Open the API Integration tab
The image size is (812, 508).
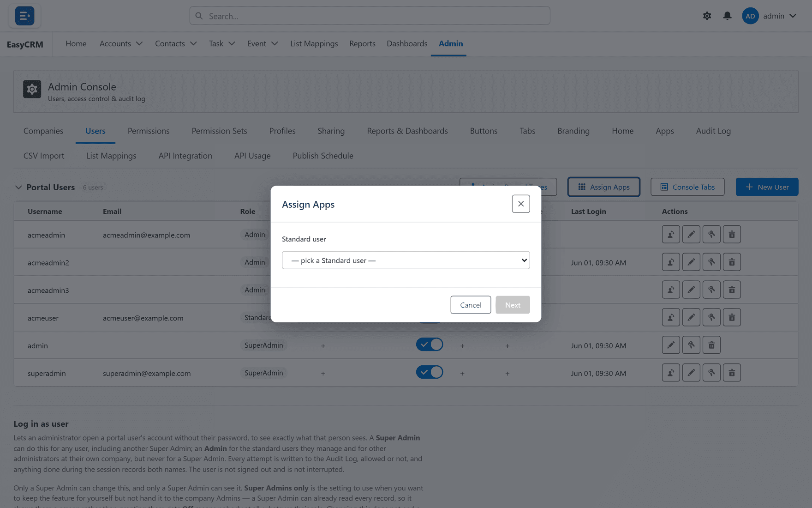[185, 156]
